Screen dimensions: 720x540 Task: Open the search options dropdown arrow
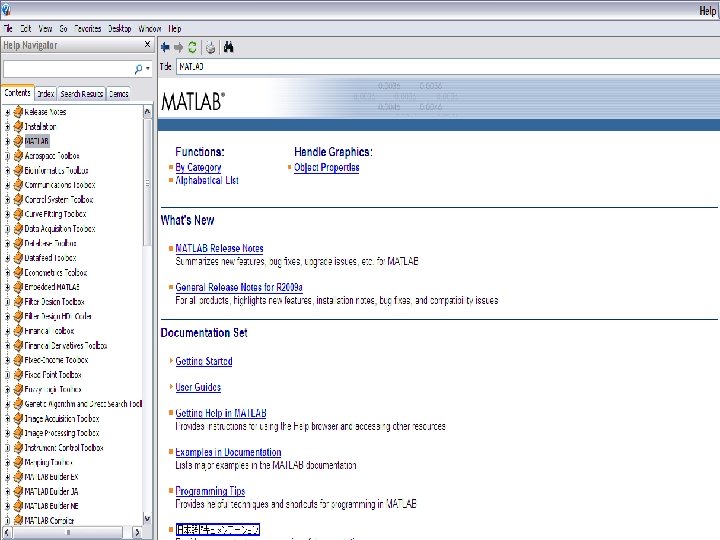click(x=148, y=69)
